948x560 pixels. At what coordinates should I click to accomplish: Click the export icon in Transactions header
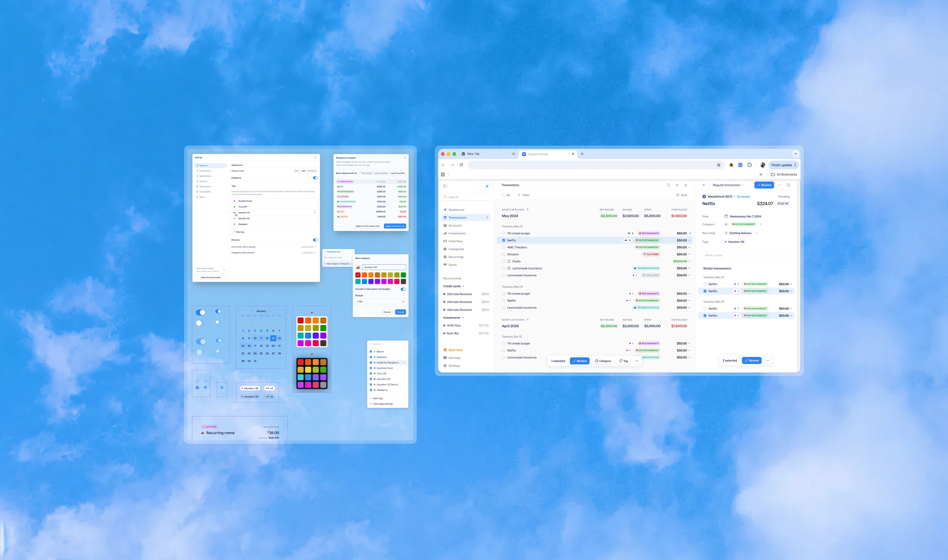point(686,185)
